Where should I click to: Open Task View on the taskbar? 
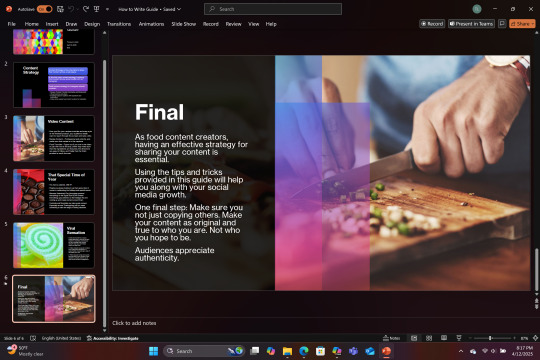click(x=255, y=351)
